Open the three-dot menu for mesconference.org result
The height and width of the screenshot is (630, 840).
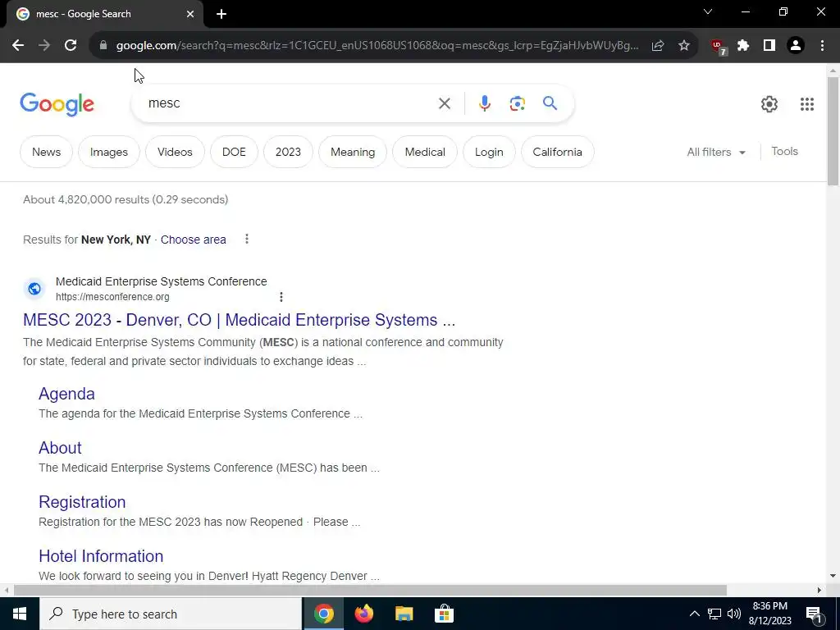281,296
